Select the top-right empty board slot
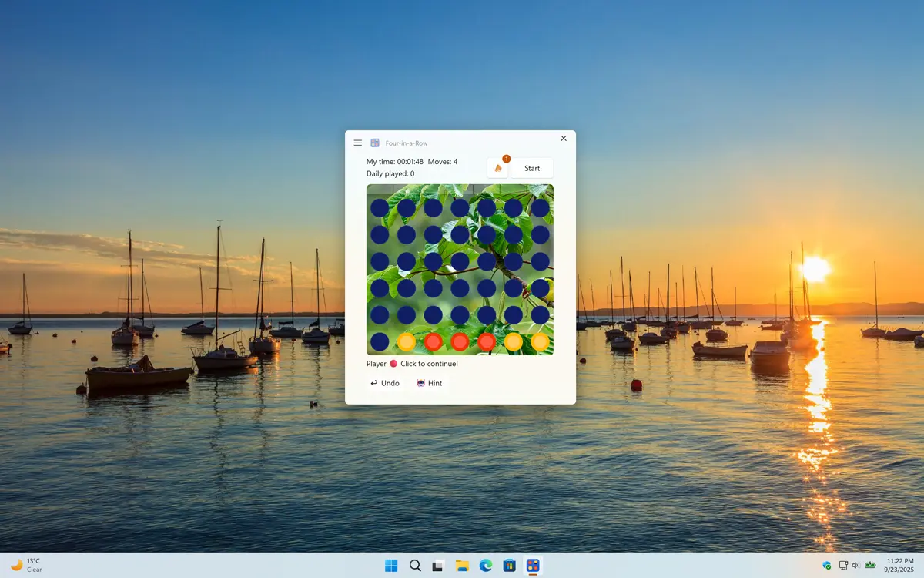This screenshot has width=924, height=578. (x=540, y=208)
